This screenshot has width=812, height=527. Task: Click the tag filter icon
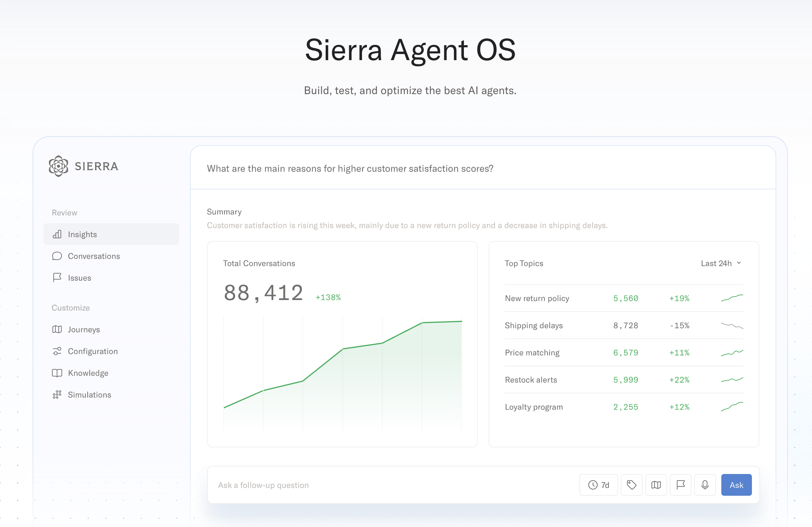point(631,485)
